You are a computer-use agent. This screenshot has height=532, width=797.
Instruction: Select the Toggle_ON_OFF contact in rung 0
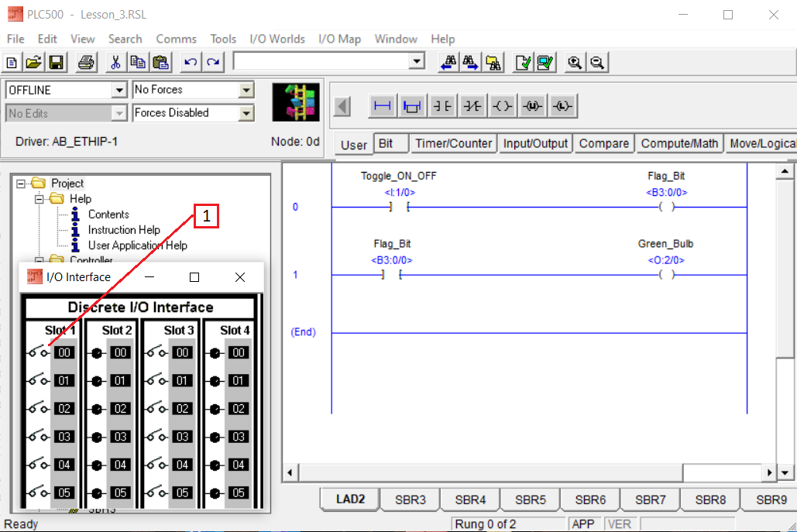pyautogui.click(x=400, y=207)
